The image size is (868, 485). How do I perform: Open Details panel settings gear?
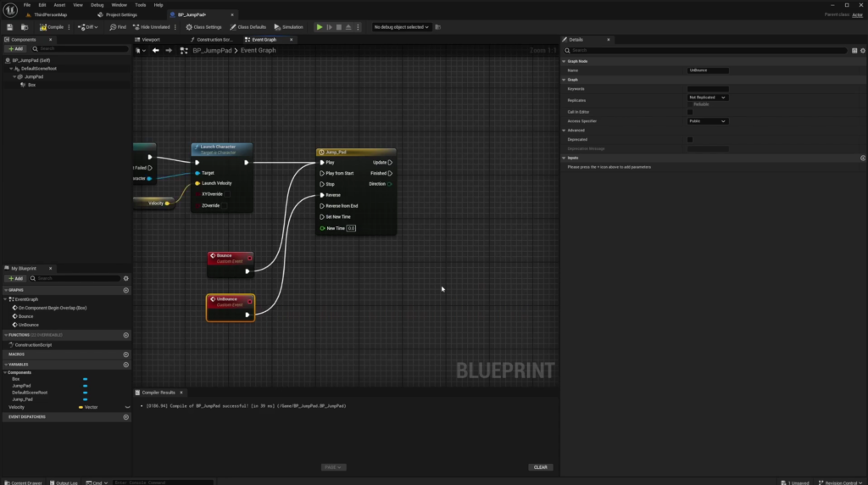click(862, 50)
